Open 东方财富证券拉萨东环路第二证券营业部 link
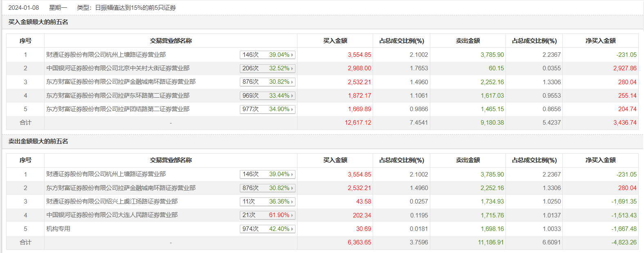644x253 pixels. (118, 96)
